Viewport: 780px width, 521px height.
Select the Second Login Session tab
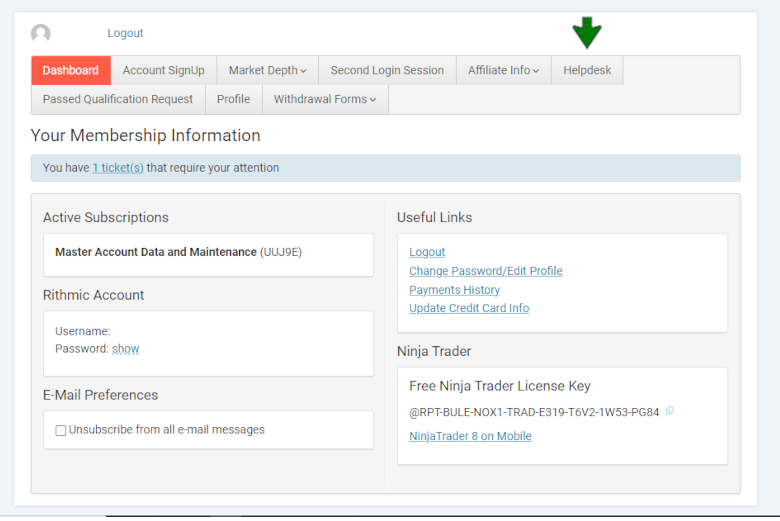[387, 70]
